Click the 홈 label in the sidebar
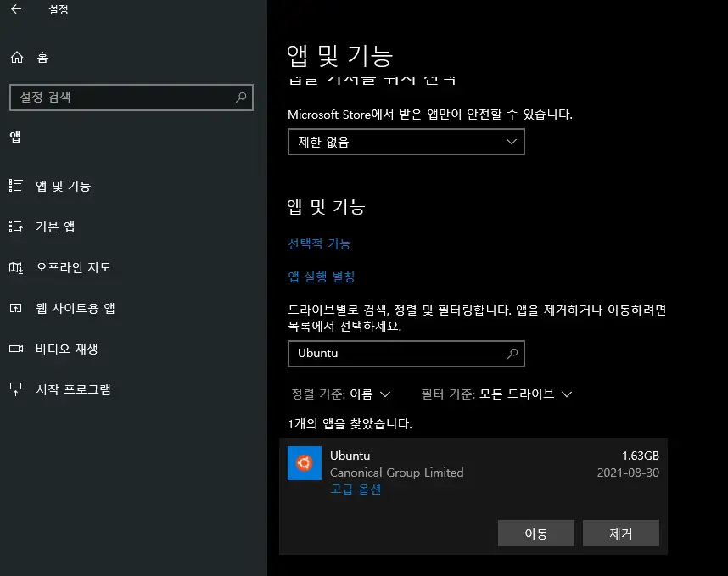728x576 pixels. click(42, 57)
